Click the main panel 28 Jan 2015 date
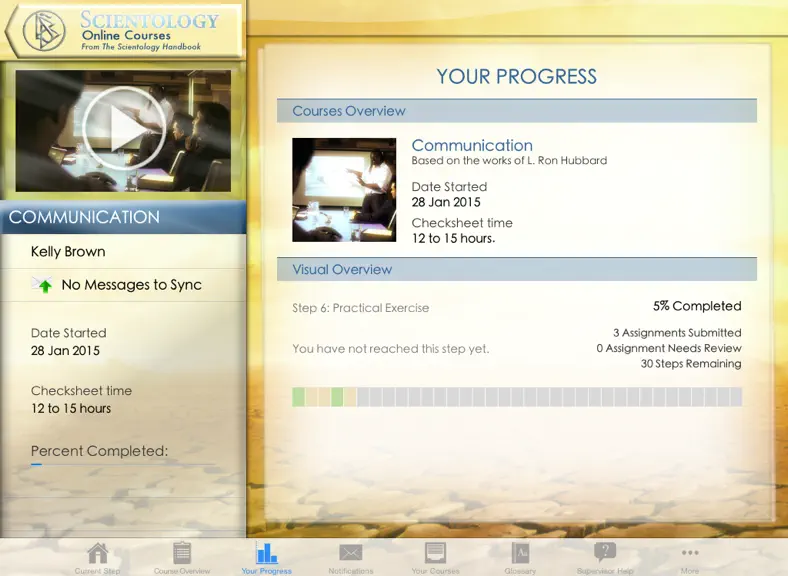 [x=446, y=202]
